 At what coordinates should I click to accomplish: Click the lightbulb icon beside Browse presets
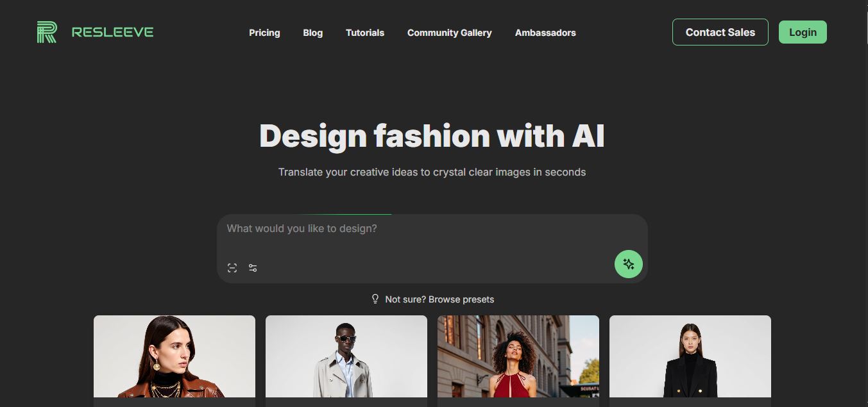click(x=375, y=299)
